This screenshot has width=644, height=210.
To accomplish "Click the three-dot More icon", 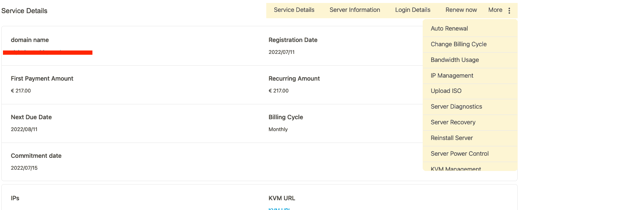I will click(x=509, y=11).
